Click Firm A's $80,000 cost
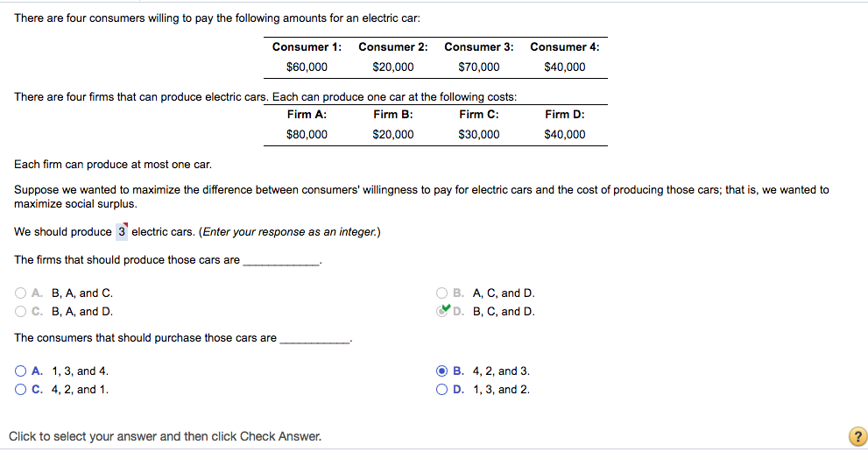The width and height of the screenshot is (868, 452). point(307,134)
